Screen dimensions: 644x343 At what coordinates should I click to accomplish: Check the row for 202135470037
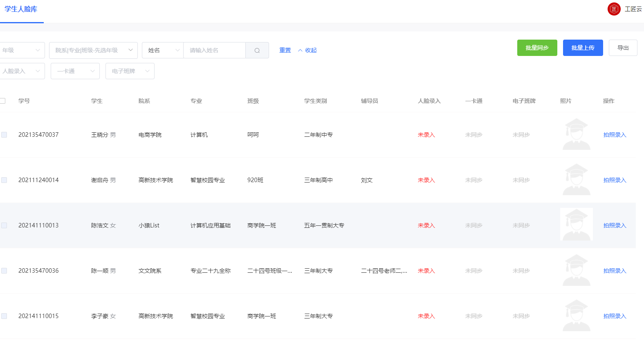coord(4,135)
